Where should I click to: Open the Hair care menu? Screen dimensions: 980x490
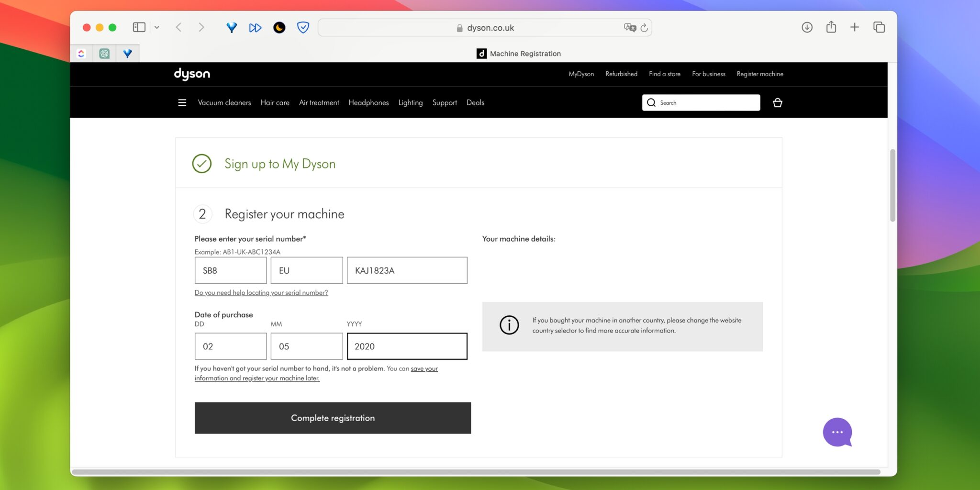point(275,102)
